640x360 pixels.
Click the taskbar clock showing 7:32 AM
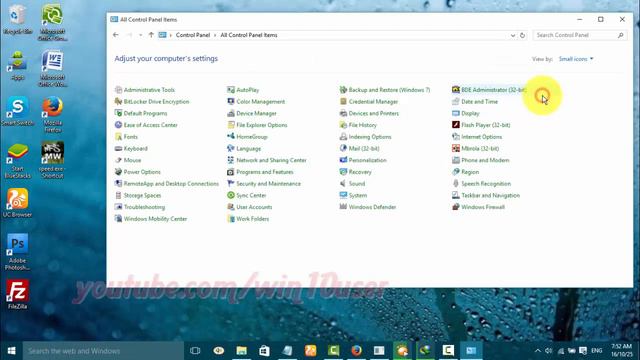[x=622, y=351]
